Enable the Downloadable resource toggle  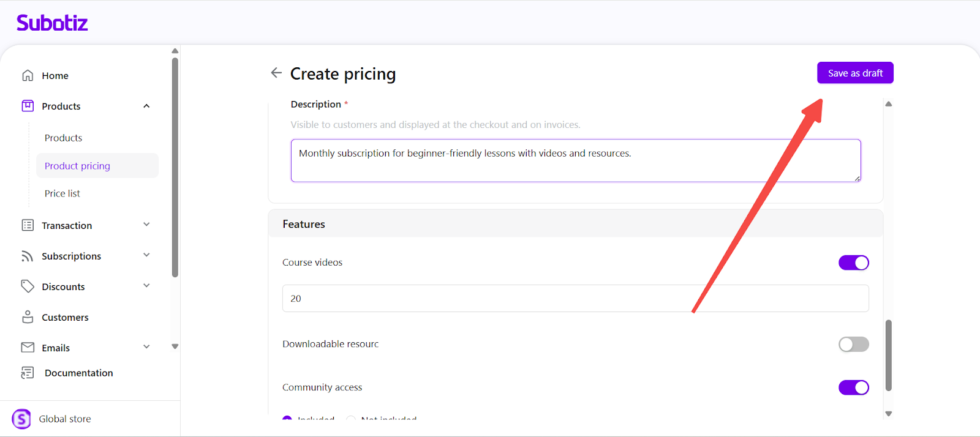point(853,344)
